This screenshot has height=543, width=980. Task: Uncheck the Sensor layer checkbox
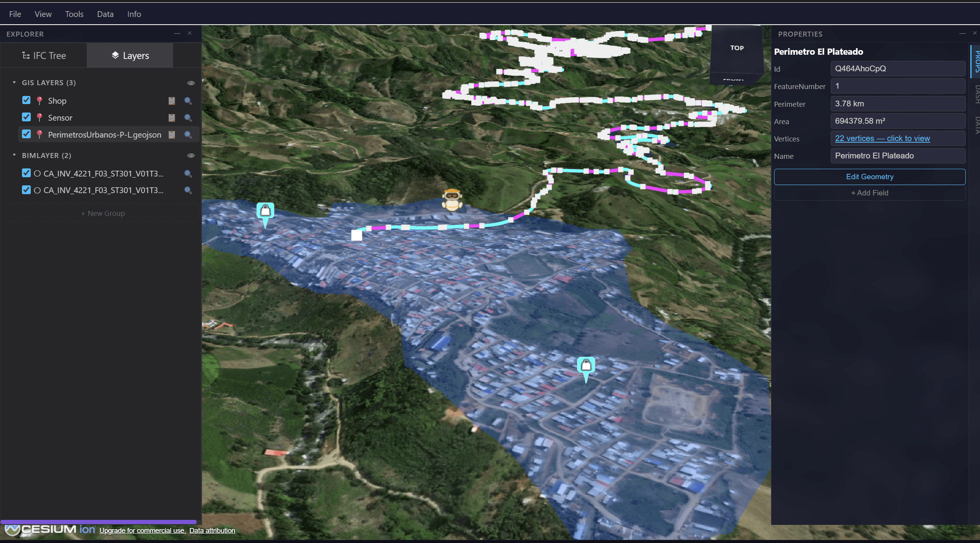coord(26,117)
